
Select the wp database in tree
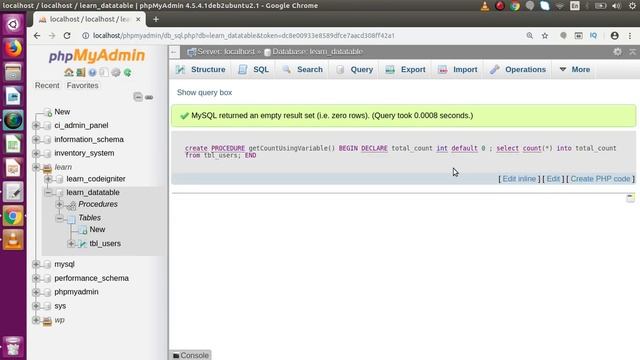(x=60, y=320)
